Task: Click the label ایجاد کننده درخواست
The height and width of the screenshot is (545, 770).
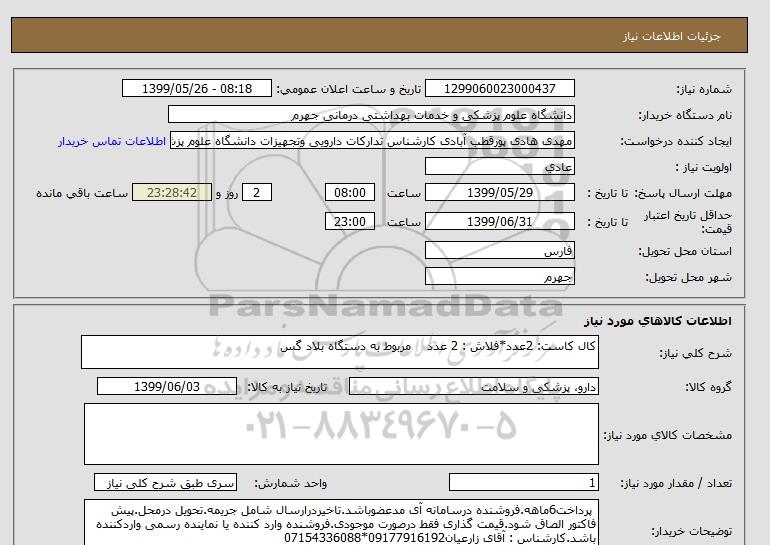Action: point(676,141)
